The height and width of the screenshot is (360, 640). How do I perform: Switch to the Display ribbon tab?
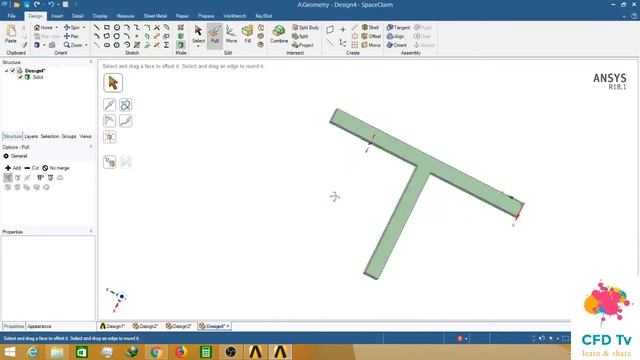point(100,16)
